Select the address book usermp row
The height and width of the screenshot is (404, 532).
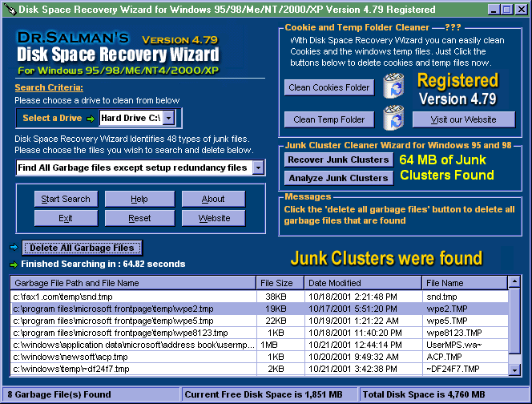(x=260, y=345)
